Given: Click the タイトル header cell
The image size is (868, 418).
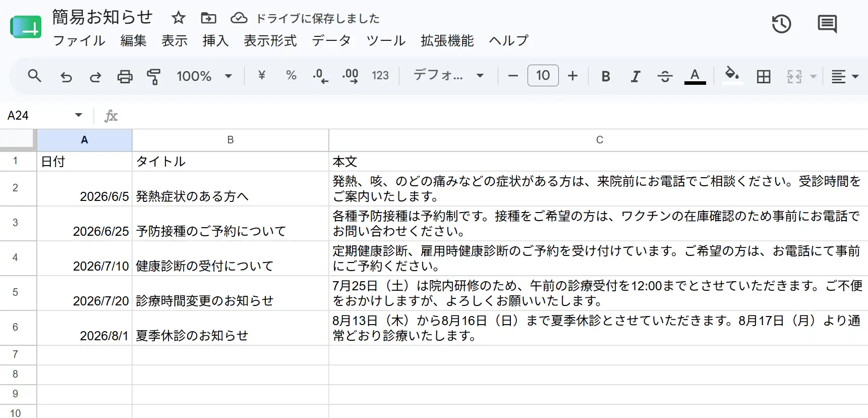Looking at the screenshot, I should point(230,162).
